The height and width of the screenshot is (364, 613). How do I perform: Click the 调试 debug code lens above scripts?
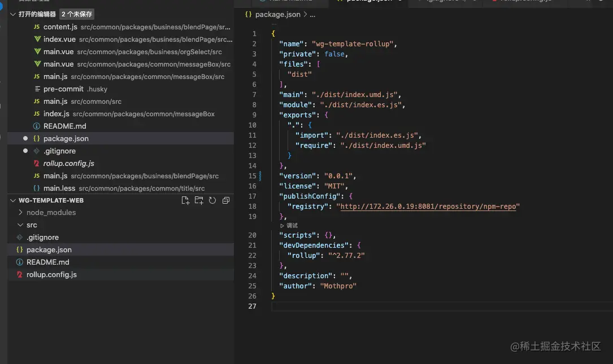pyautogui.click(x=289, y=225)
